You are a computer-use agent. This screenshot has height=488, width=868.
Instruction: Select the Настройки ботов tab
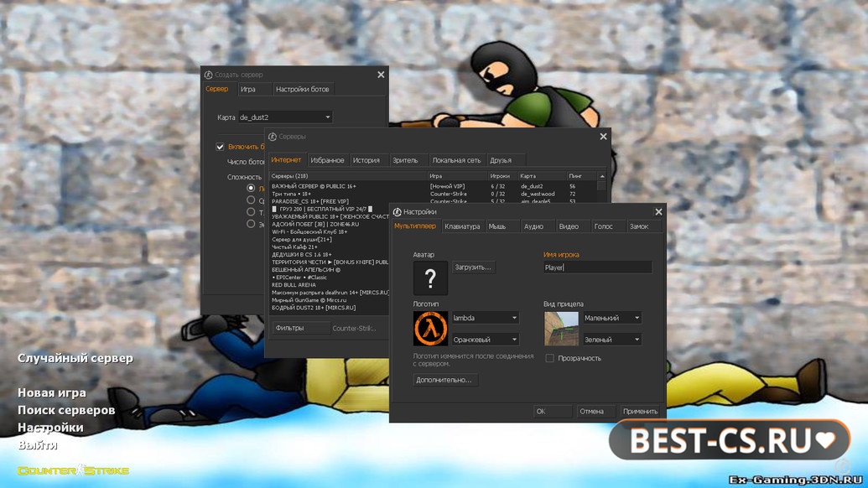302,89
